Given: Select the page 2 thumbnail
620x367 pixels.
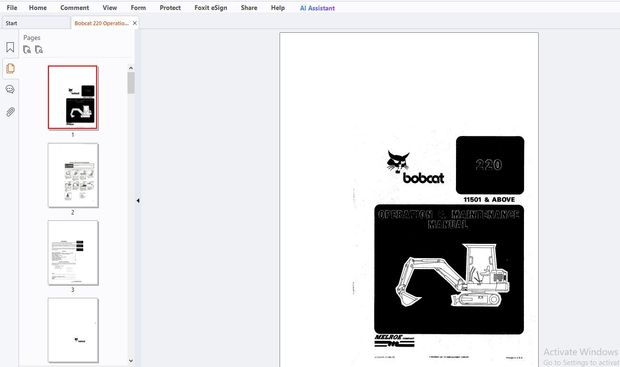Looking at the screenshot, I should tap(73, 175).
